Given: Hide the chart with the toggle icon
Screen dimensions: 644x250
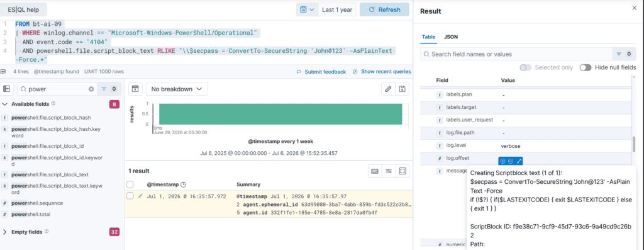Looking at the screenshot, I should 135,89.
